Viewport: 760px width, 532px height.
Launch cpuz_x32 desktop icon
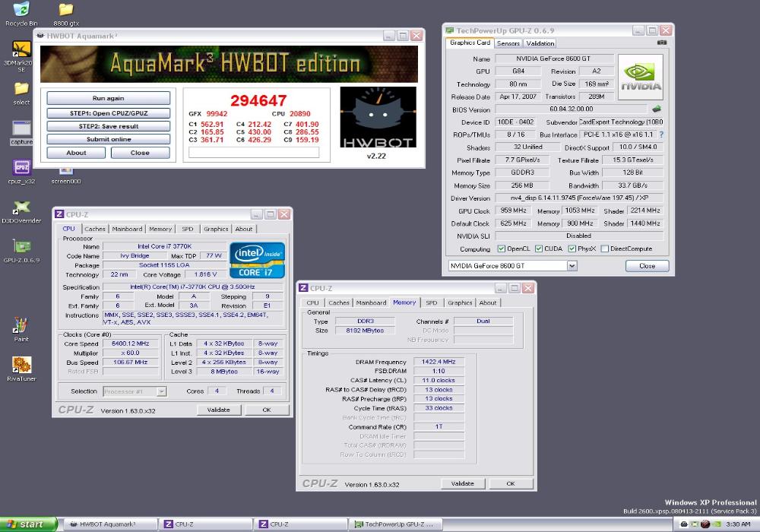[x=21, y=172]
